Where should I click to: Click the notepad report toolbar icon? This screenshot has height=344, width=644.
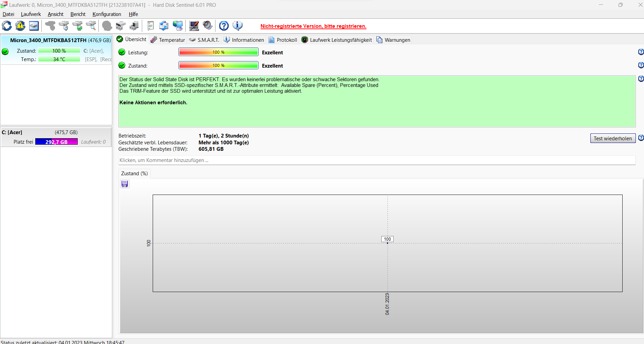pos(150,26)
